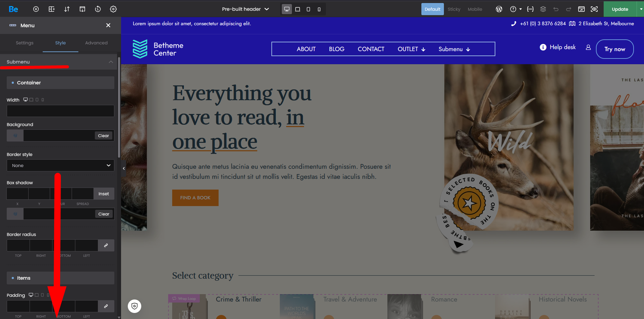Image resolution: width=644 pixels, height=319 pixels.
Task: Open the layers navigator icon
Action: [543, 9]
